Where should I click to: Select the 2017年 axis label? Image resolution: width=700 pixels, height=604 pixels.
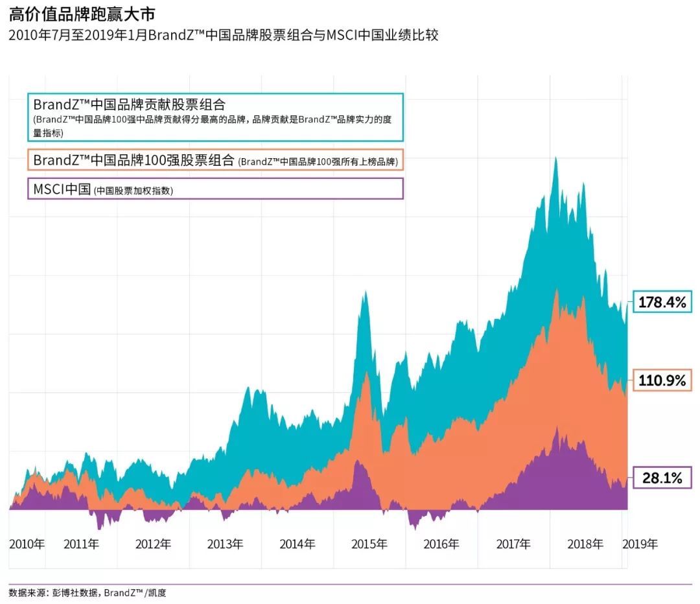pyautogui.click(x=513, y=544)
